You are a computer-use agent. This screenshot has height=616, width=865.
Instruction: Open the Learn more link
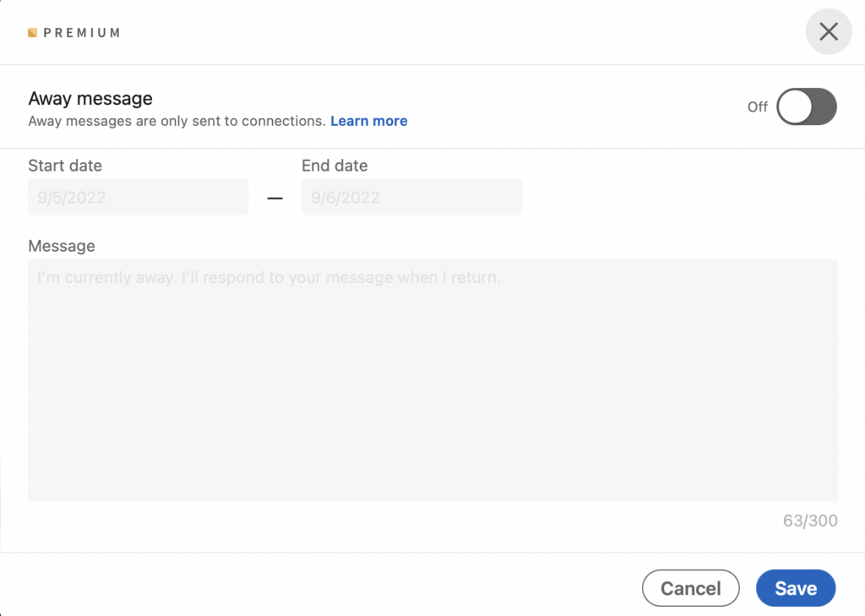coord(368,121)
